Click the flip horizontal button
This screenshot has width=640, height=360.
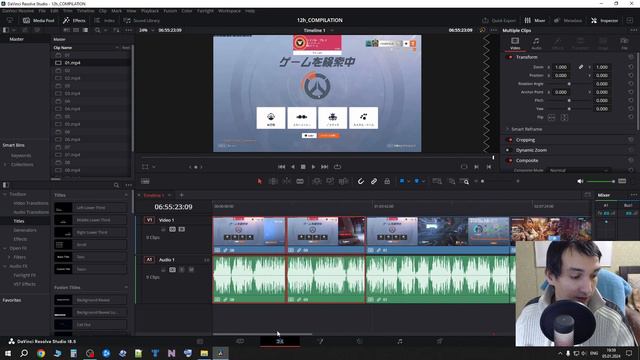(x=552, y=118)
